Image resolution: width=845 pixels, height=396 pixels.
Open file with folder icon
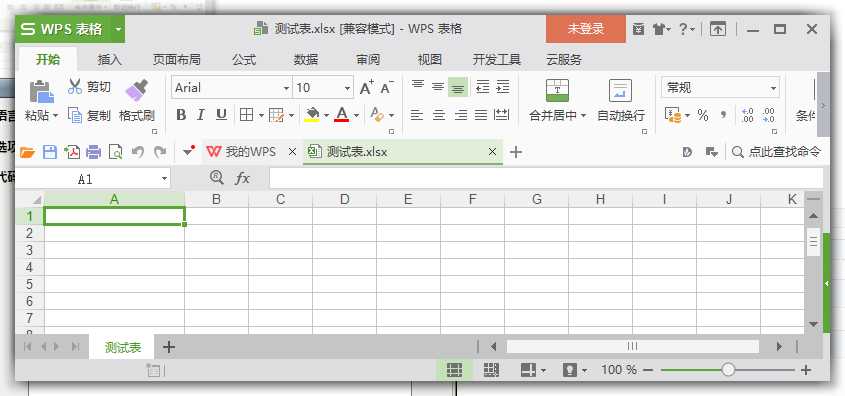27,152
